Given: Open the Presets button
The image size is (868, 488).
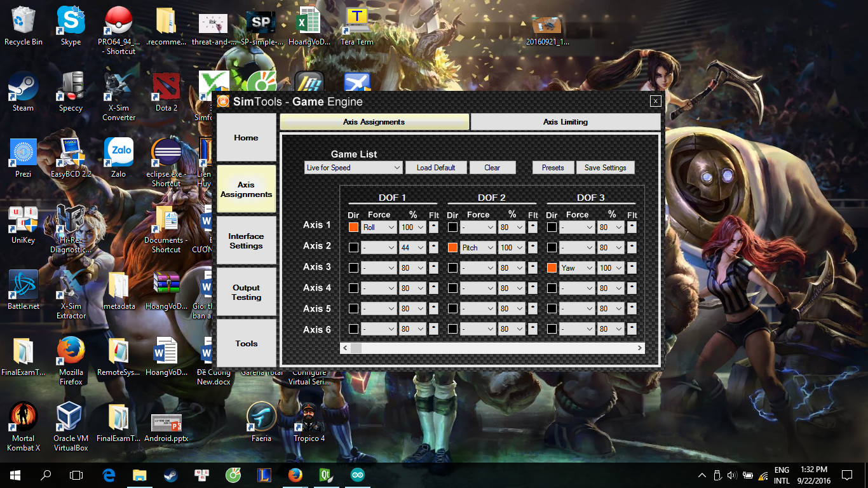Looking at the screenshot, I should point(553,168).
